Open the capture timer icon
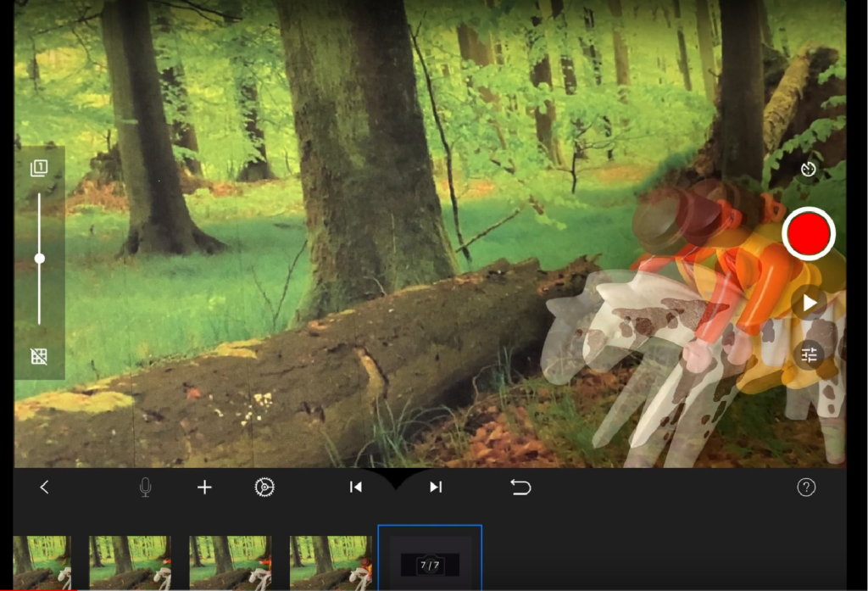This screenshot has height=591, width=868. tap(808, 169)
